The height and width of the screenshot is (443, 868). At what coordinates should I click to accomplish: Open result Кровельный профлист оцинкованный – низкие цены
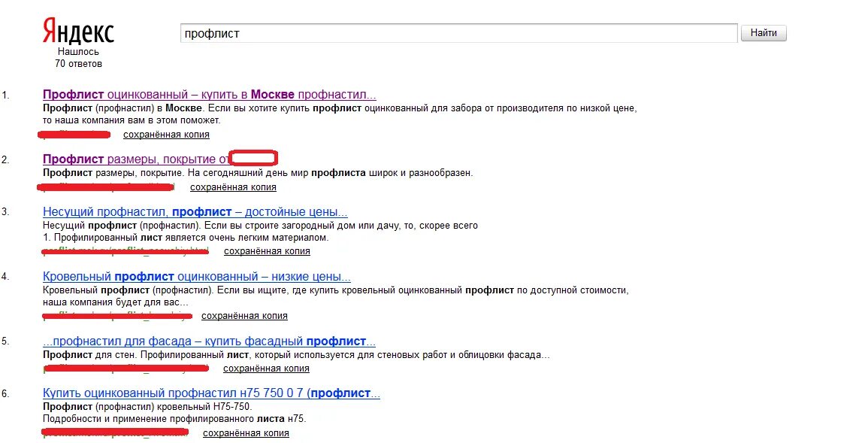196,276
